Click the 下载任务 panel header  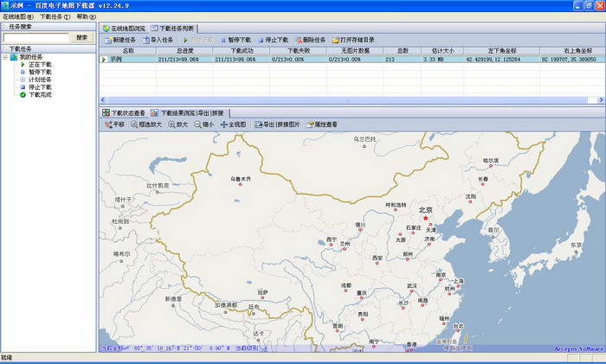coord(48,49)
